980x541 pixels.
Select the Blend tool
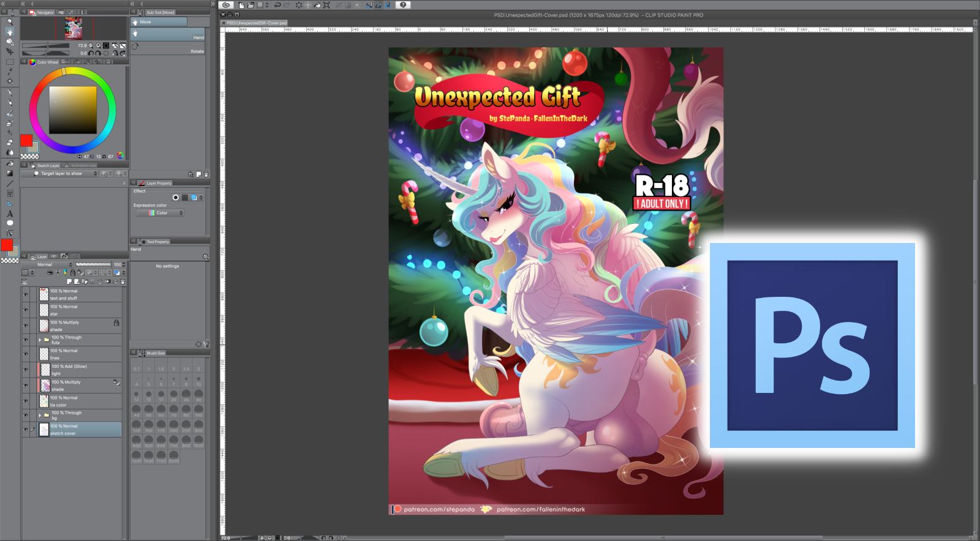10,152
